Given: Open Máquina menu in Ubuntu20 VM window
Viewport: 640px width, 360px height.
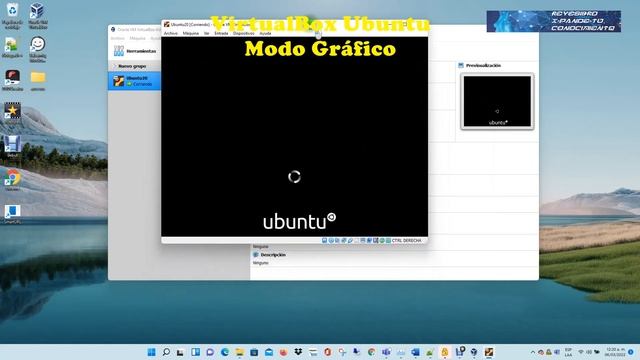Looking at the screenshot, I should (x=191, y=33).
